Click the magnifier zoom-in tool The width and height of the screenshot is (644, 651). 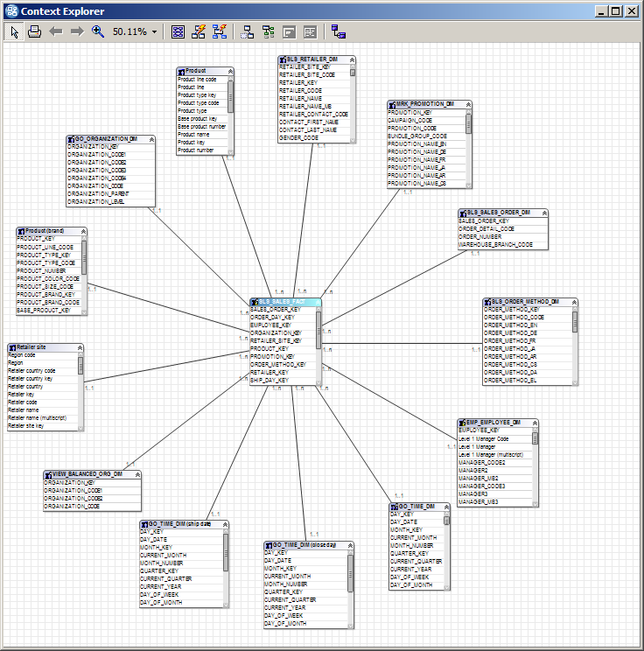(x=98, y=31)
